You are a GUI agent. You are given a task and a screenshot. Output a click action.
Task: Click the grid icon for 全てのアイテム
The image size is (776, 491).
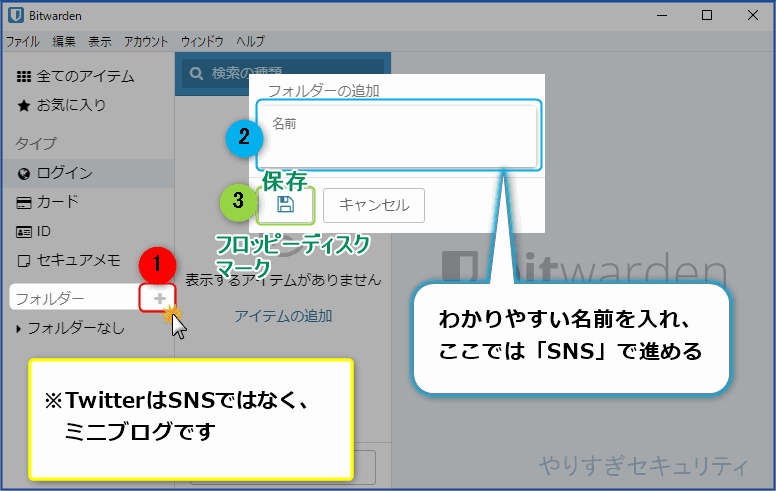pyautogui.click(x=23, y=76)
